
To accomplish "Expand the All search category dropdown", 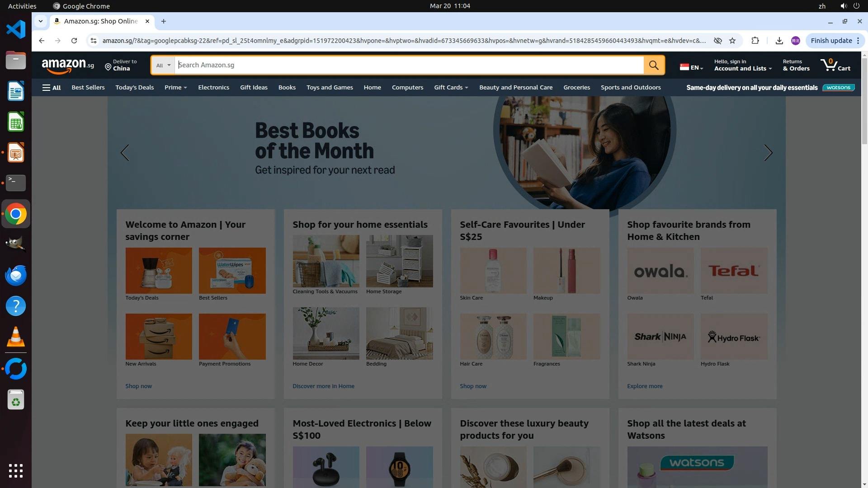I will pos(163,65).
